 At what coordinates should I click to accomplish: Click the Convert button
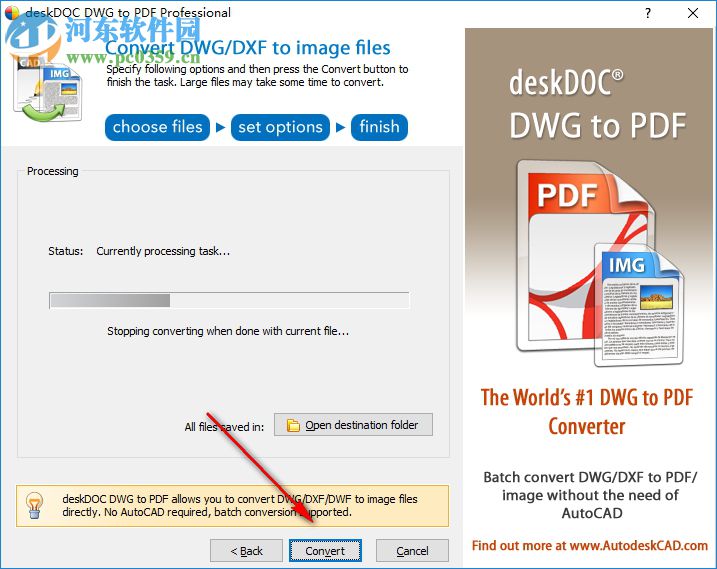coord(325,550)
